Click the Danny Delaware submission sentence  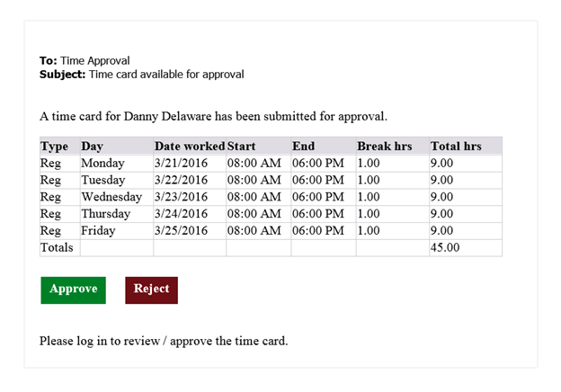213,116
